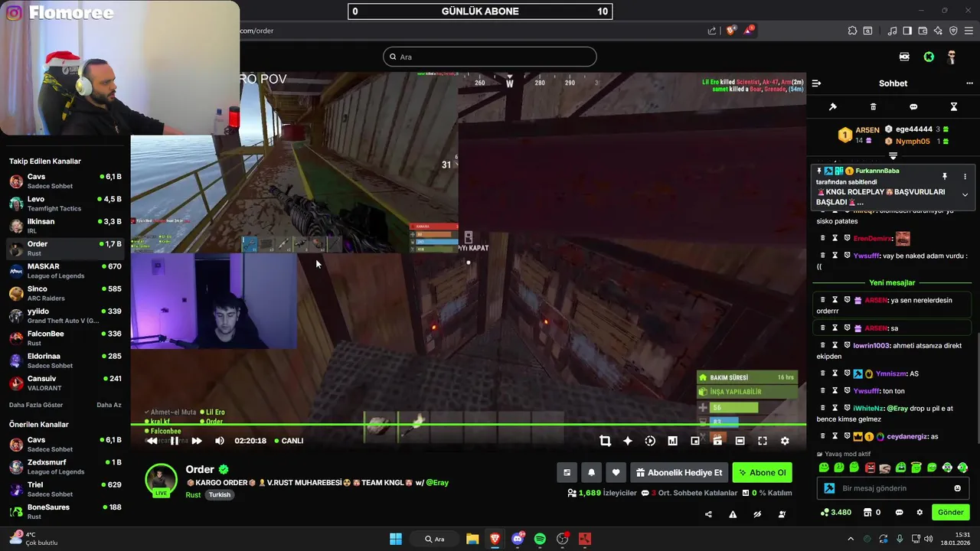The width and height of the screenshot is (980, 551).
Task: Switch the player to fullscreen
Action: (763, 441)
